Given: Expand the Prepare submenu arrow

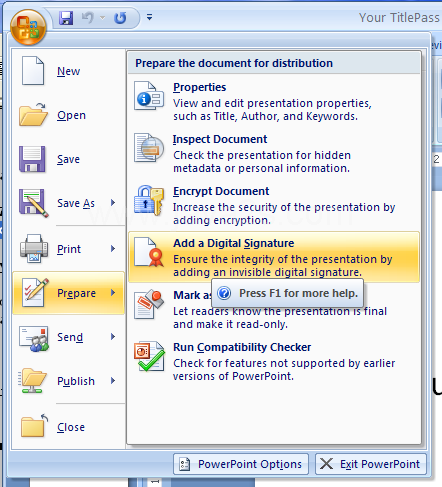Looking at the screenshot, I should tap(113, 293).
